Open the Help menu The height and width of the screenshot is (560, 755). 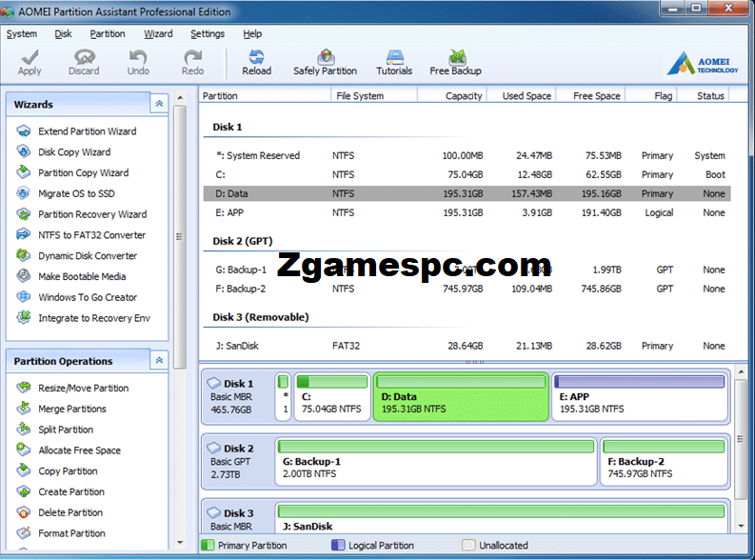[x=252, y=33]
